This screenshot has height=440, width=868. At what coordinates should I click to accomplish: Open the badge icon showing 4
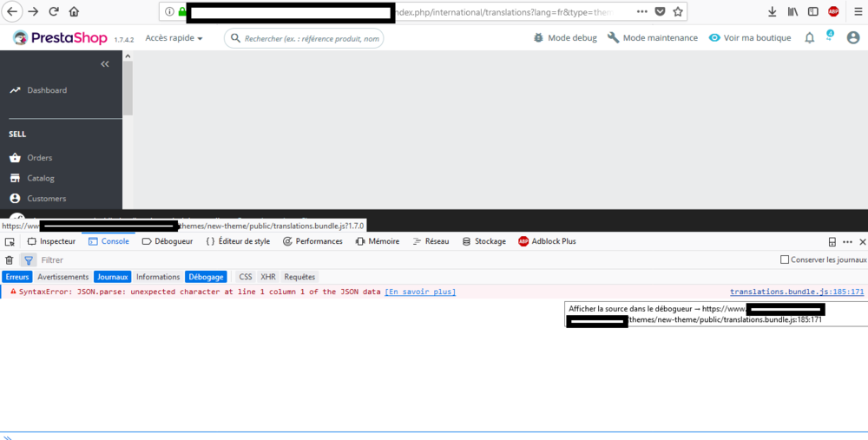(830, 36)
